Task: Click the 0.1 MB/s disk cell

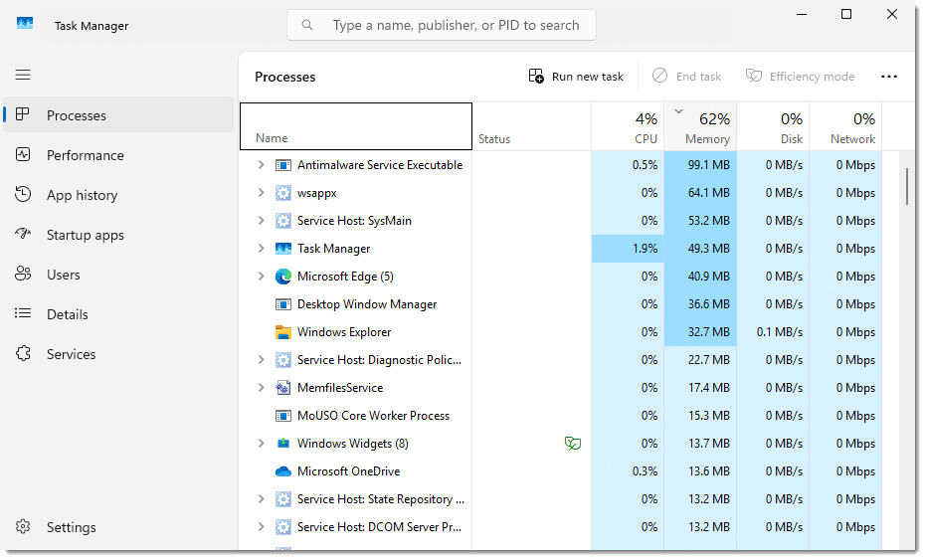Action: click(773, 332)
